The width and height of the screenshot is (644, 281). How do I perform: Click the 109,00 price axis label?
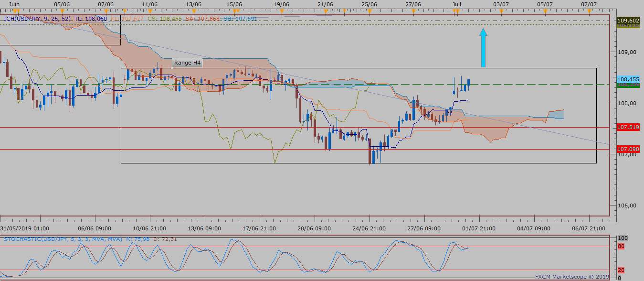tap(626, 52)
